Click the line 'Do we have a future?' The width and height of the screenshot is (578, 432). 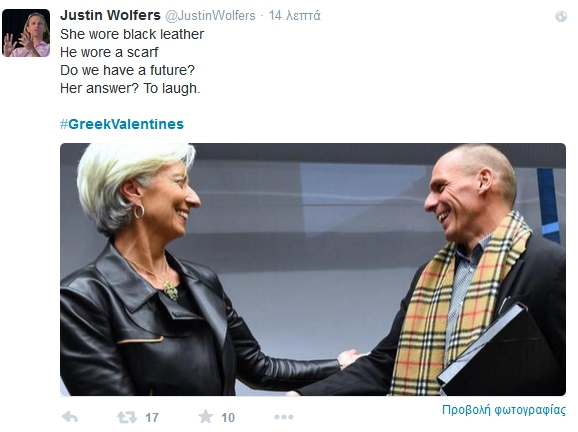(x=127, y=70)
